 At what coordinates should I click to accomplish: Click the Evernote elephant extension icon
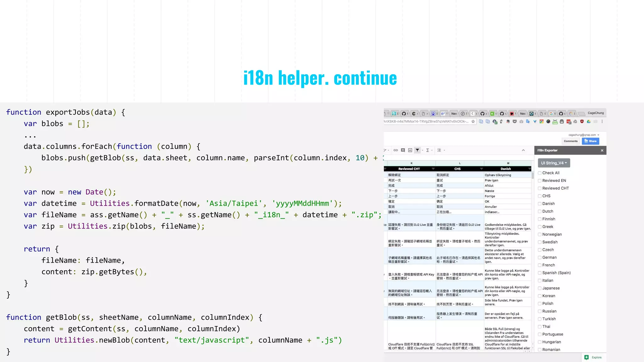508,122
